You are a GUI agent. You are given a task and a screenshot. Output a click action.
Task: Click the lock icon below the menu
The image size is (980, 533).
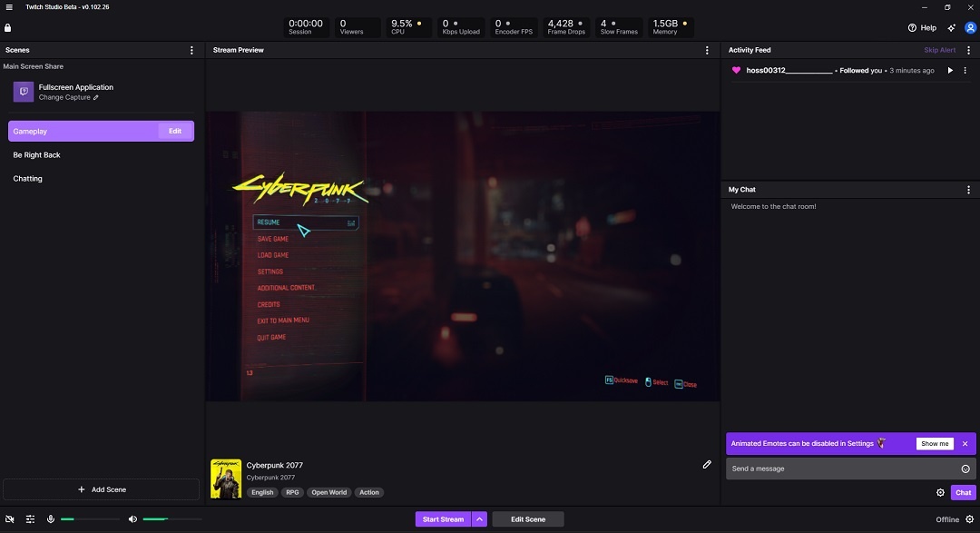coord(7,27)
